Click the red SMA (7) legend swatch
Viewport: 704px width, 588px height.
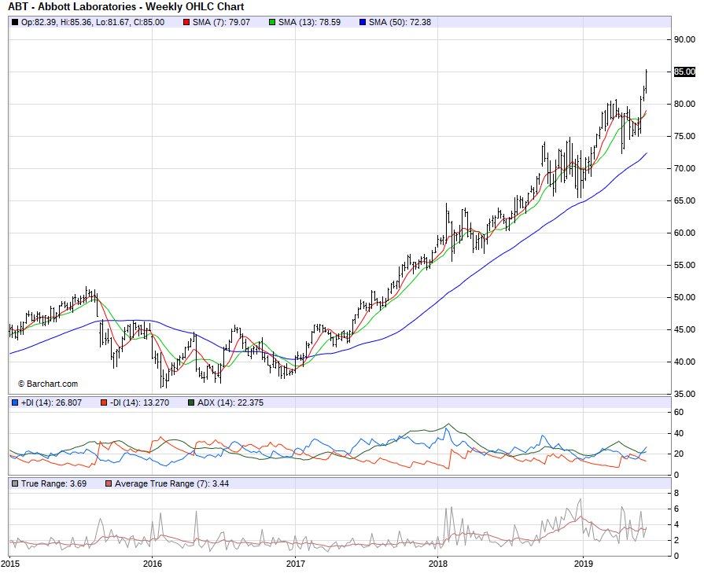186,23
